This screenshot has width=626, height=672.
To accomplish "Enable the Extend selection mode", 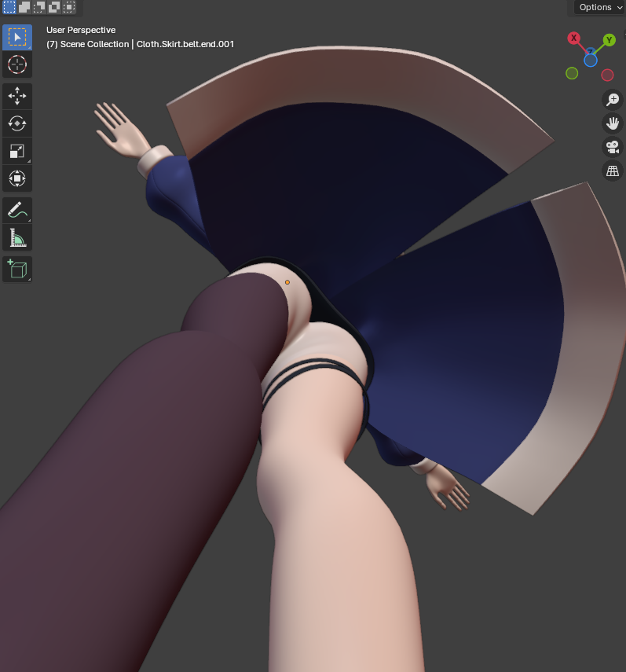I will pos(24,7).
